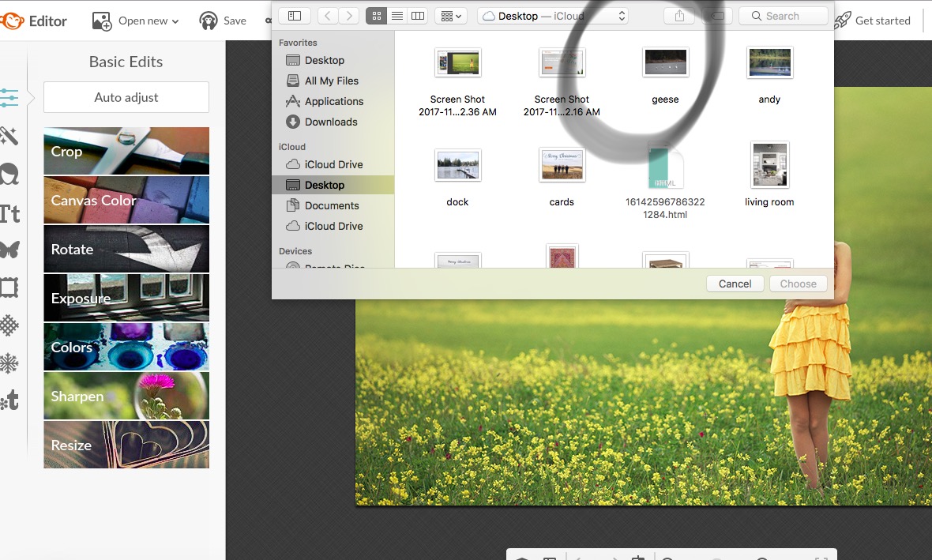Select Downloads in sidebar

(333, 122)
